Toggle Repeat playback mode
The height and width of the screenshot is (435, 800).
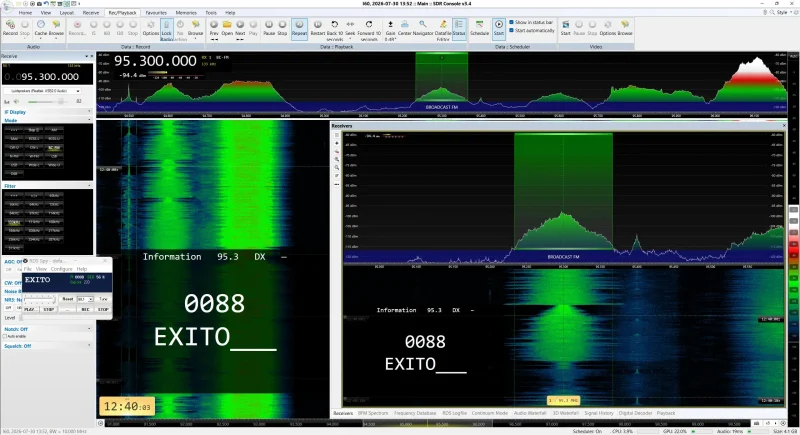[299, 28]
